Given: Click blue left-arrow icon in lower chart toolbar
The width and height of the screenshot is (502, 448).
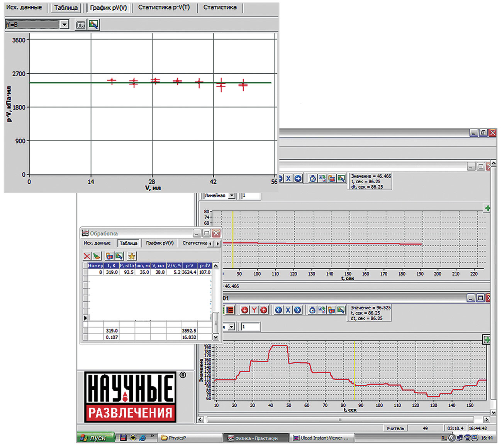Looking at the screenshot, I should click(278, 310).
